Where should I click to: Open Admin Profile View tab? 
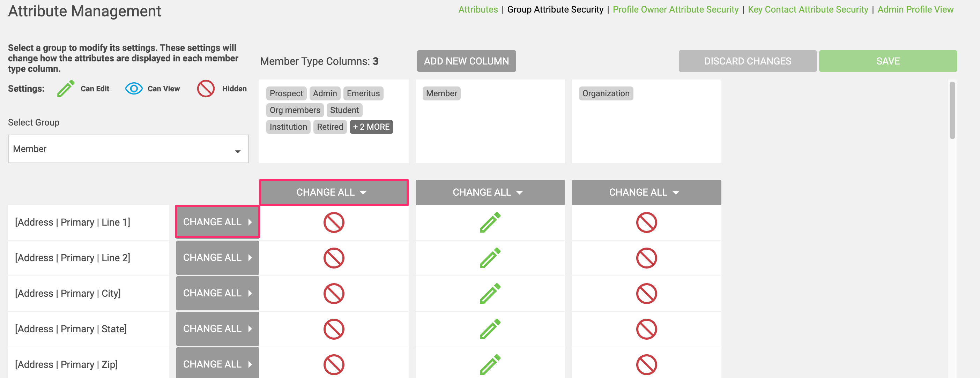[x=915, y=9]
